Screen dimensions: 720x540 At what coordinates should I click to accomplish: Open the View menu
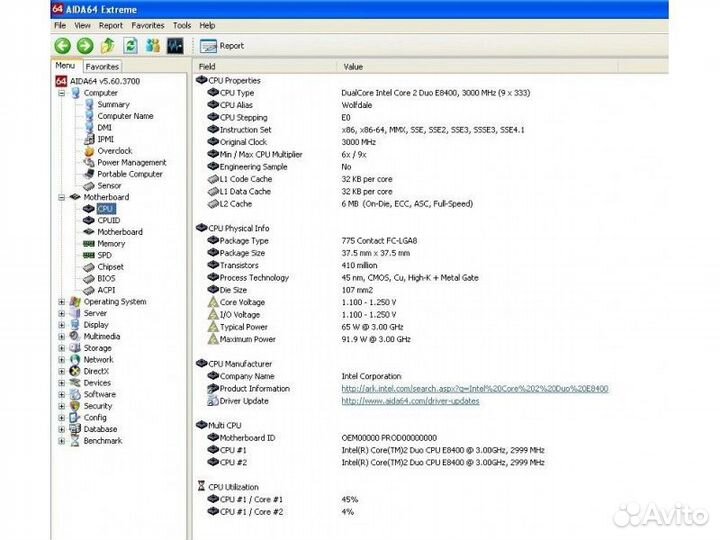tap(82, 26)
